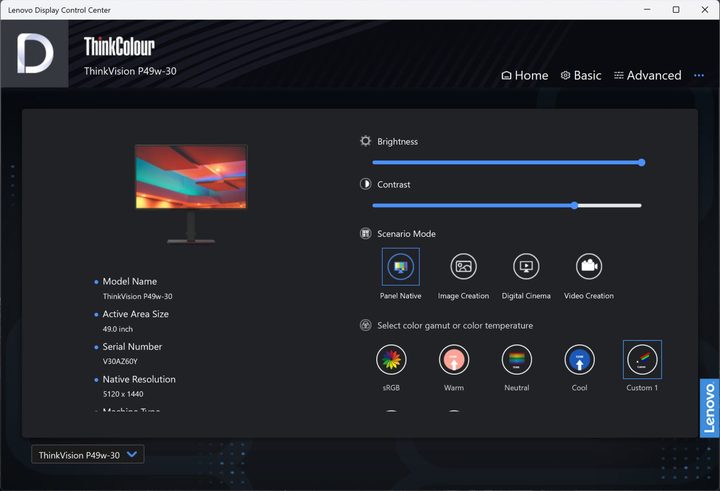Pick the sRGB color gamut icon
Viewport: 720px width, 491px height.
[391, 360]
